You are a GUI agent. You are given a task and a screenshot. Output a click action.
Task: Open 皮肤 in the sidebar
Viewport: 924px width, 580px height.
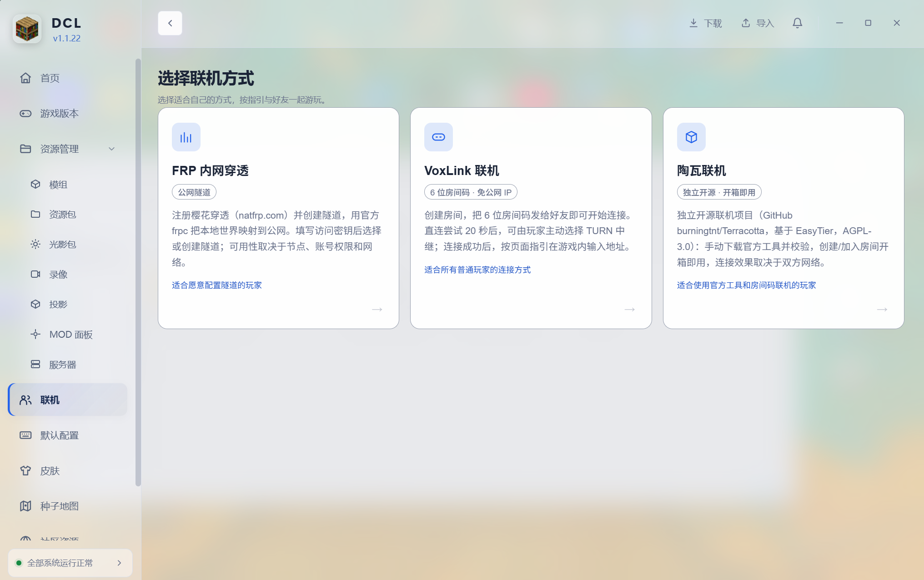[x=67, y=471]
